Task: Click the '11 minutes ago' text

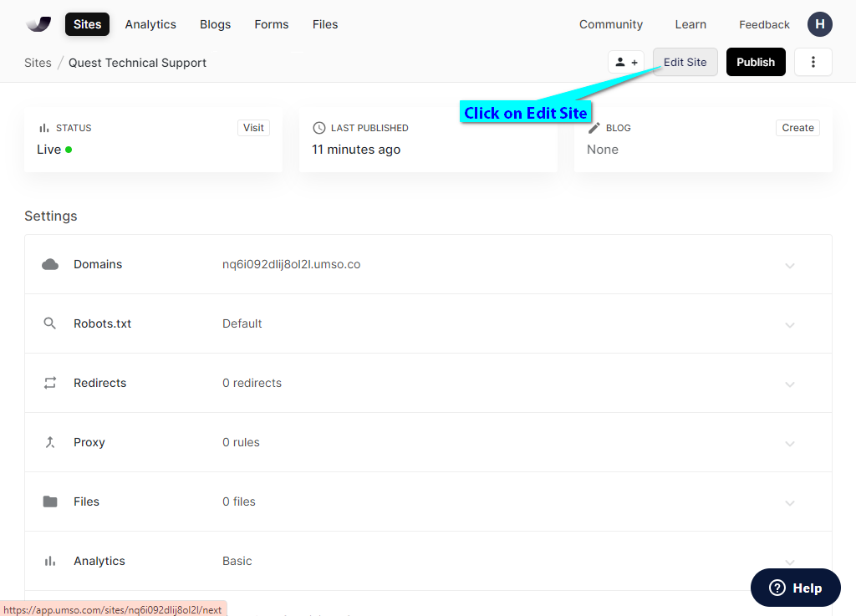Action: pyautogui.click(x=356, y=150)
